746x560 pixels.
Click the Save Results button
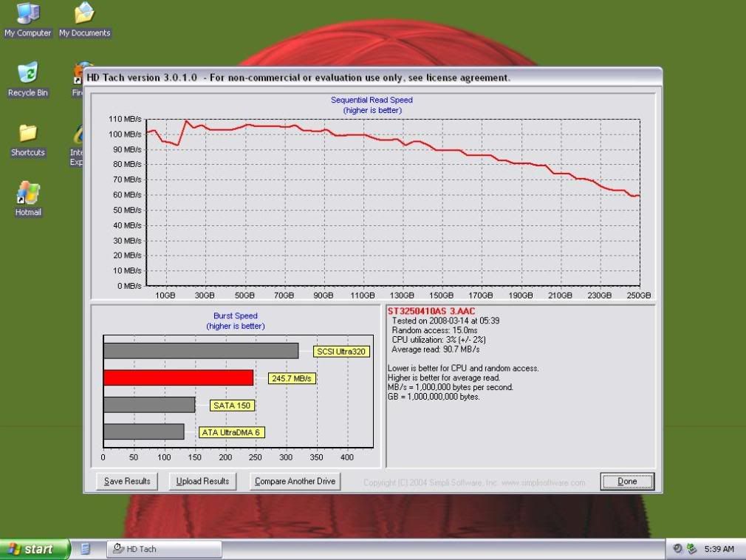click(x=127, y=481)
